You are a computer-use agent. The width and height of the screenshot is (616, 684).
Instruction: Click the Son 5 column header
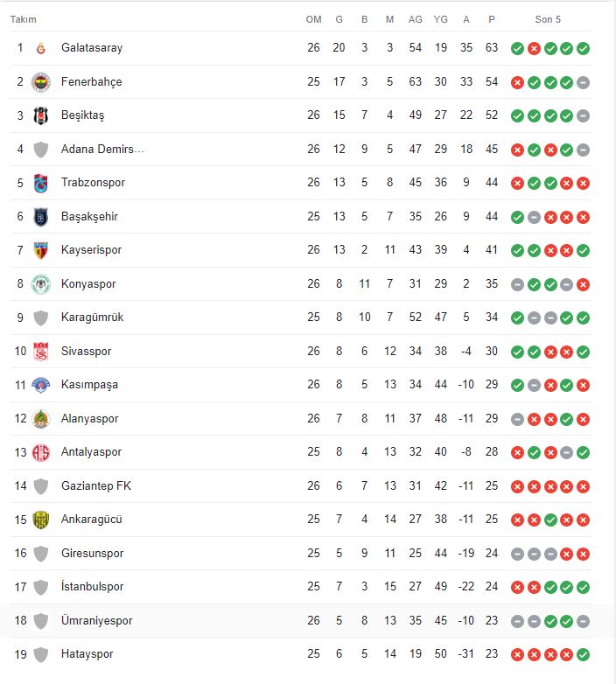[x=548, y=19]
